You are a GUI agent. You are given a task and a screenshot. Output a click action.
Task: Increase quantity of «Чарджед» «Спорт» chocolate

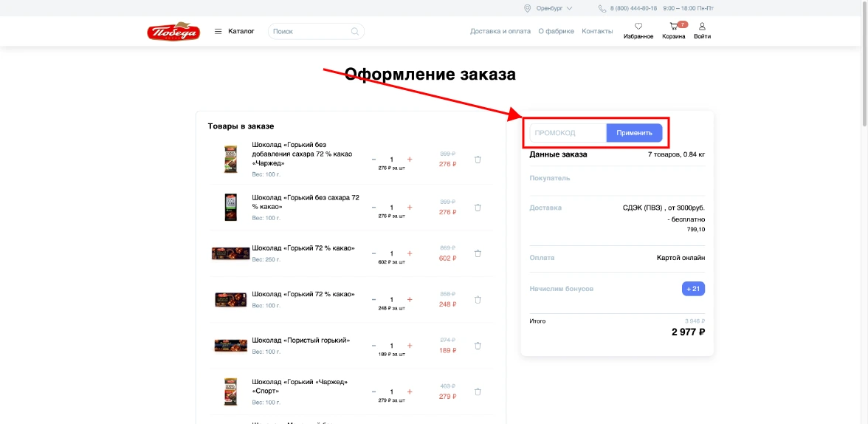(x=410, y=391)
